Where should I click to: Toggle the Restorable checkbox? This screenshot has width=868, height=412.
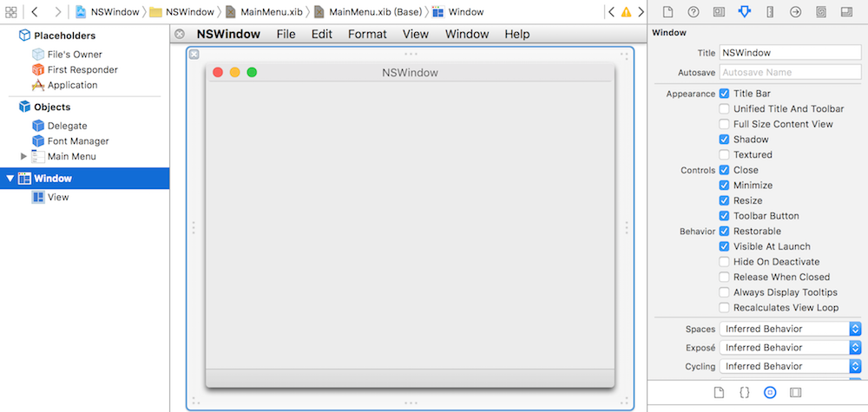724,232
